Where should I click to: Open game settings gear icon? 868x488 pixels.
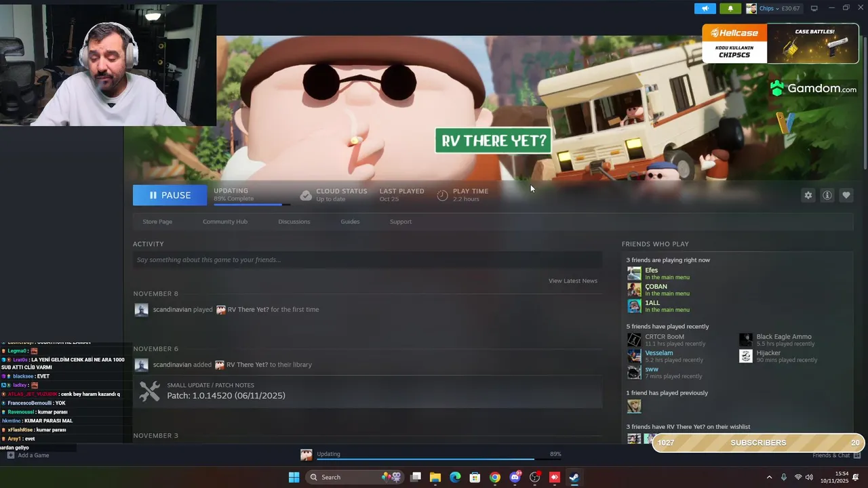(808, 195)
